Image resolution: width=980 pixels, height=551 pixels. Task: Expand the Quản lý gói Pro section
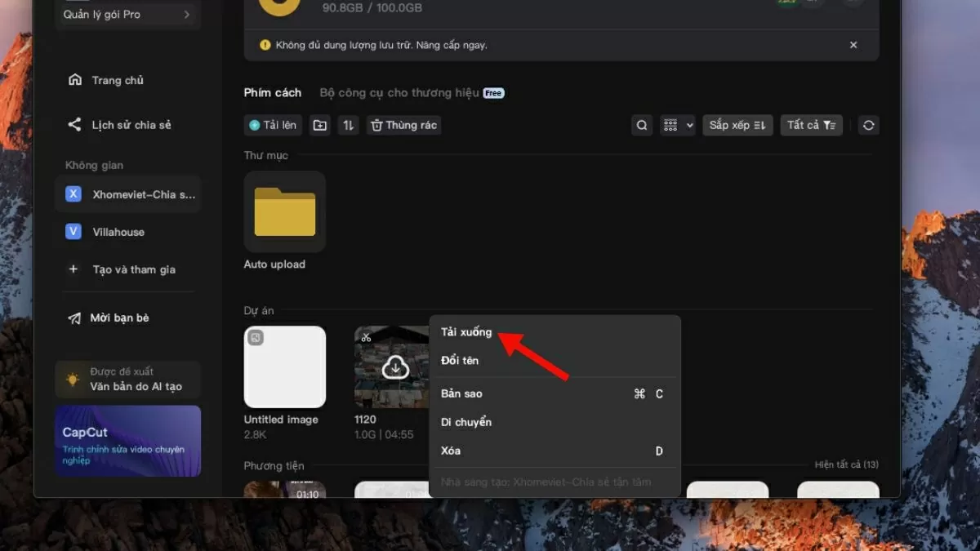click(127, 14)
